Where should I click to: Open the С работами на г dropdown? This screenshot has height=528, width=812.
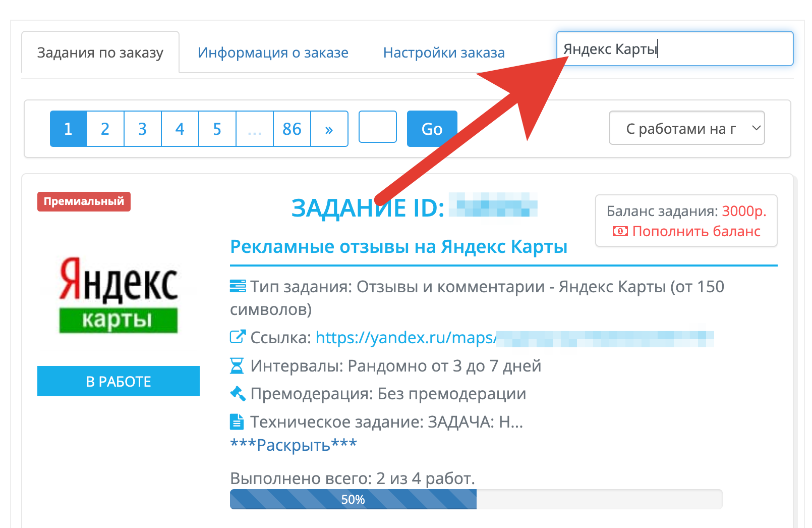687,128
